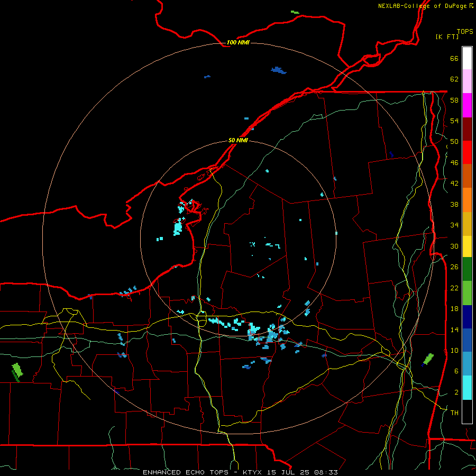Click the TOPS legend title

click(x=465, y=31)
